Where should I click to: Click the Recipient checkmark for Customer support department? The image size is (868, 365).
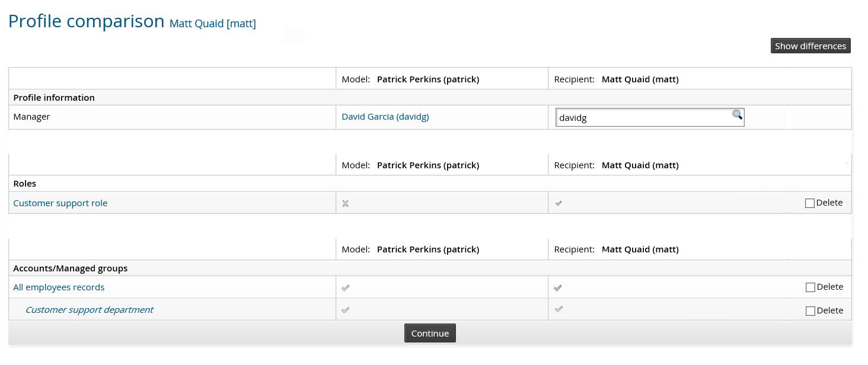click(x=558, y=309)
